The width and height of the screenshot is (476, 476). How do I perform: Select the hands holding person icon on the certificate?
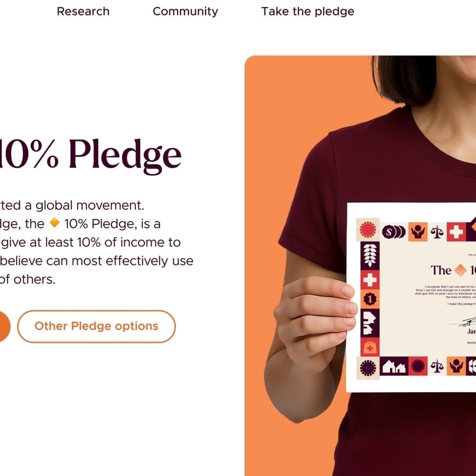(418, 232)
